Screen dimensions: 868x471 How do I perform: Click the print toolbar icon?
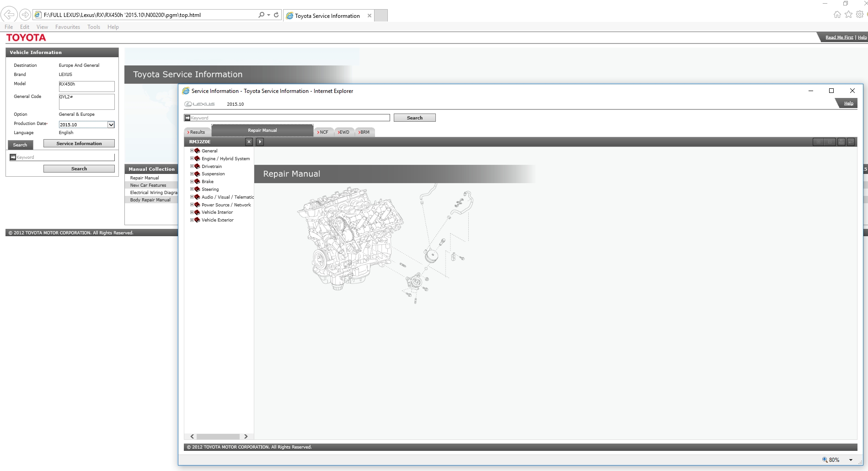tap(841, 142)
